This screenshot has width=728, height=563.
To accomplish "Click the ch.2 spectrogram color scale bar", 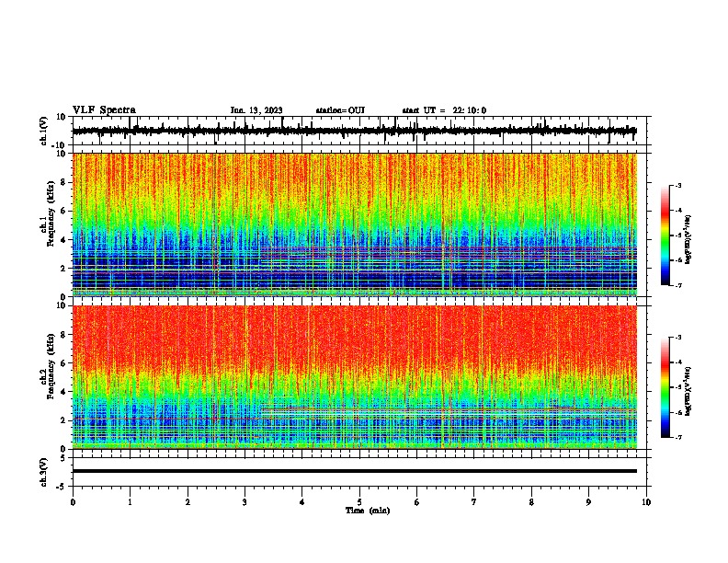I will [x=665, y=387].
